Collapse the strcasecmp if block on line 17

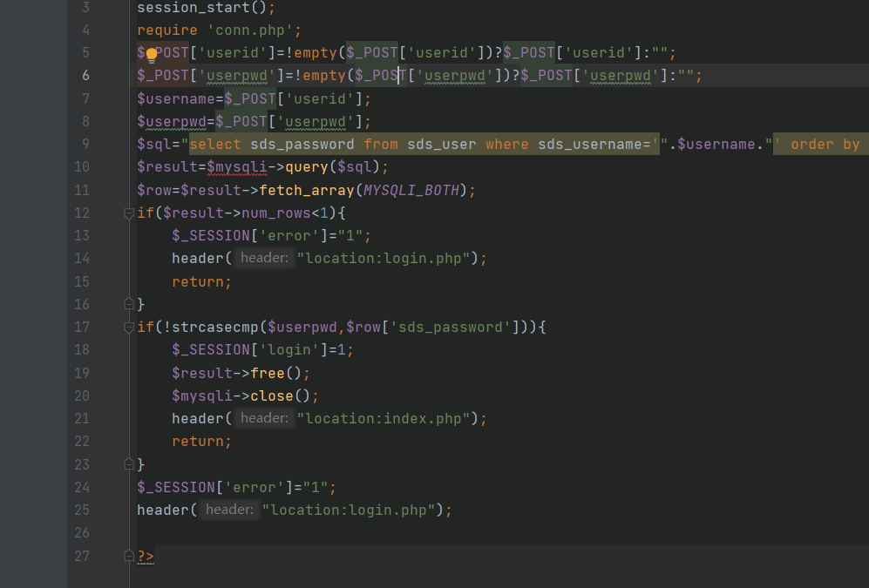pos(129,328)
